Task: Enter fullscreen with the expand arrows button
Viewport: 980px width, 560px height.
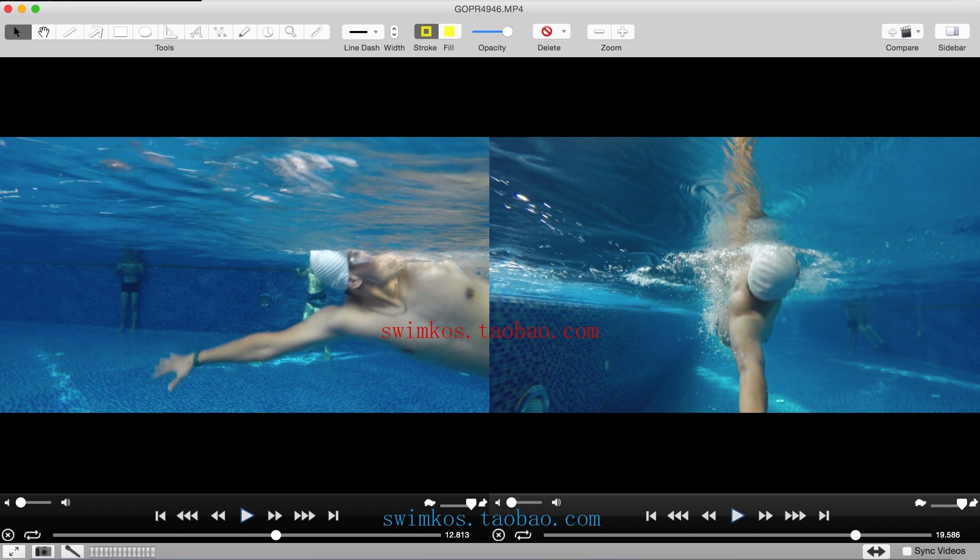Action: pos(14,551)
